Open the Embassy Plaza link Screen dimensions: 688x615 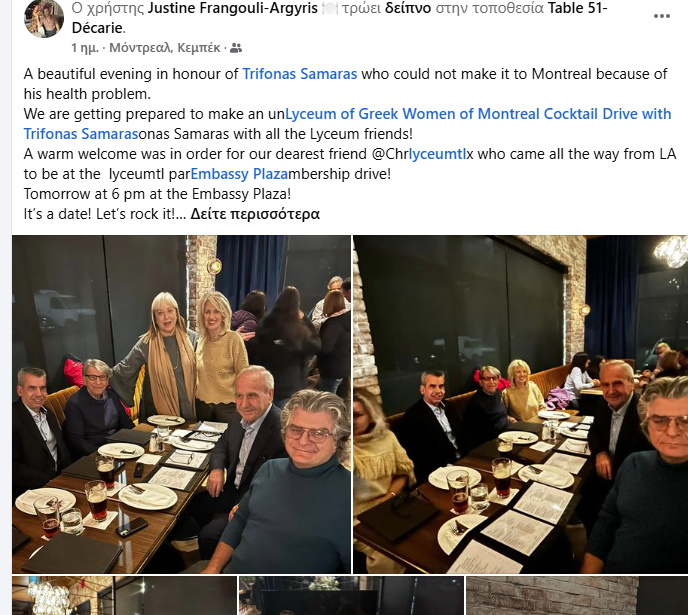pyautogui.click(x=239, y=174)
